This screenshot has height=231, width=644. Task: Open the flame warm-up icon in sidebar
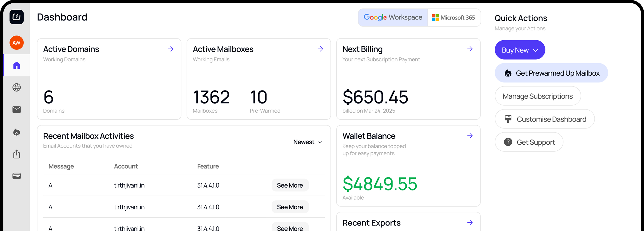[x=17, y=132]
